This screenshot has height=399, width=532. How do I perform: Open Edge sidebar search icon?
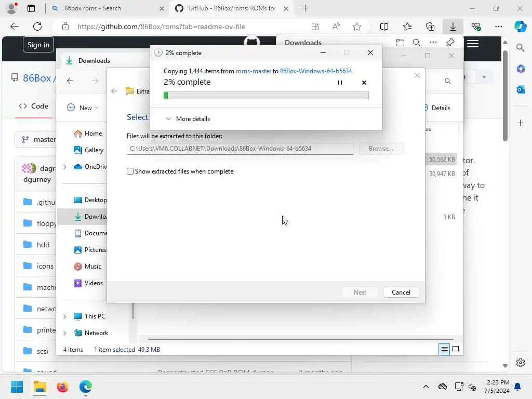pyautogui.click(x=520, y=48)
